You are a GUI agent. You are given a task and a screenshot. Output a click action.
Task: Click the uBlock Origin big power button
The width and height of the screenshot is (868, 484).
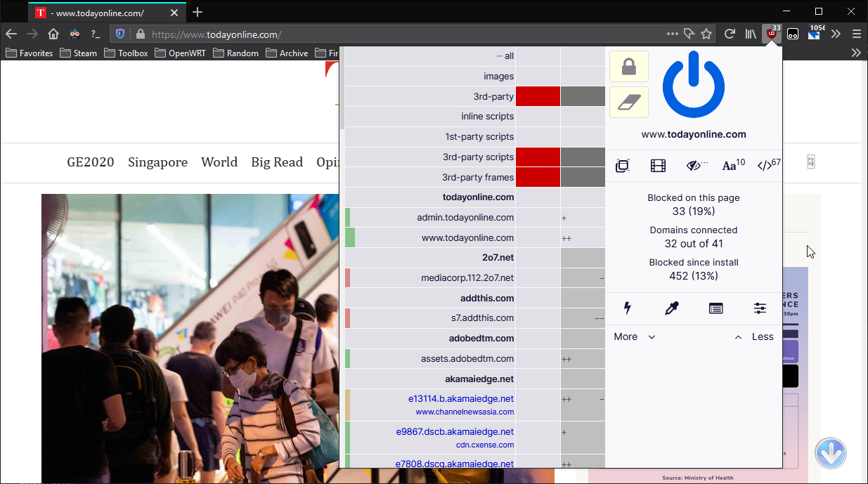[694, 84]
